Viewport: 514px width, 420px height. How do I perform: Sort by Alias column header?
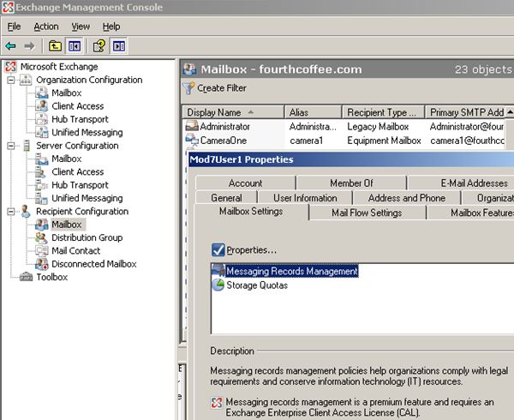(313, 112)
